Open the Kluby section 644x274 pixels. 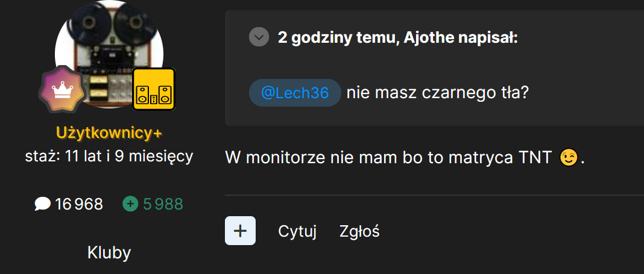point(109,253)
